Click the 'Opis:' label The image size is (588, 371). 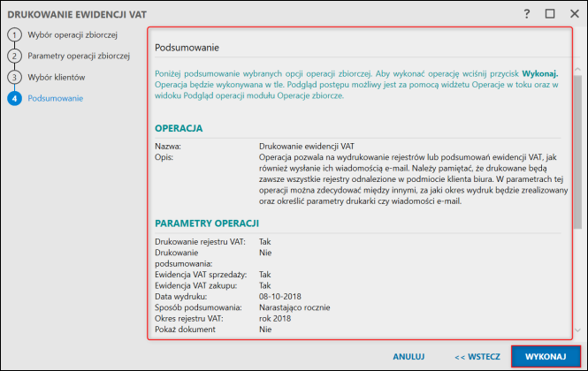164,157
